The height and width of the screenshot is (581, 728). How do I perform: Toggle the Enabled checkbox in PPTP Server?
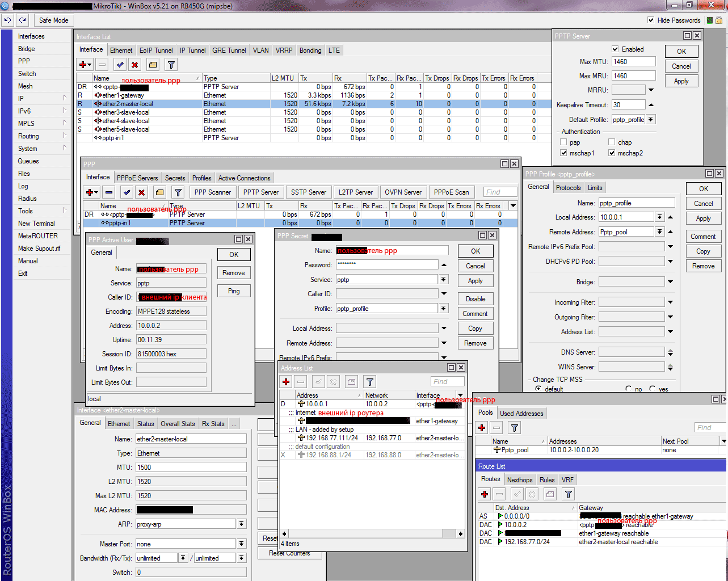pyautogui.click(x=615, y=49)
